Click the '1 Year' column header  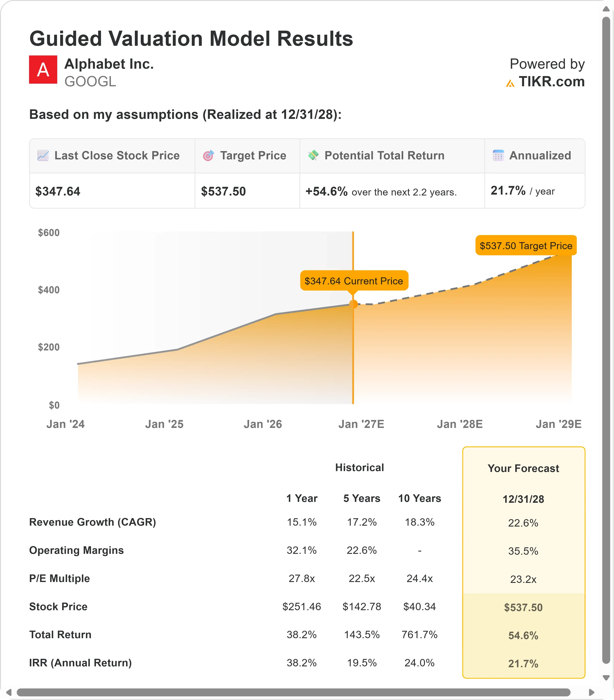[x=302, y=498]
